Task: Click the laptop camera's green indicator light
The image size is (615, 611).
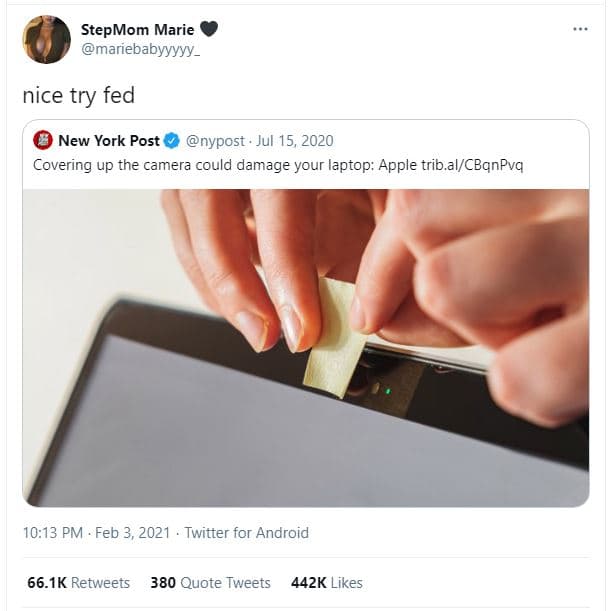Action: click(x=386, y=389)
